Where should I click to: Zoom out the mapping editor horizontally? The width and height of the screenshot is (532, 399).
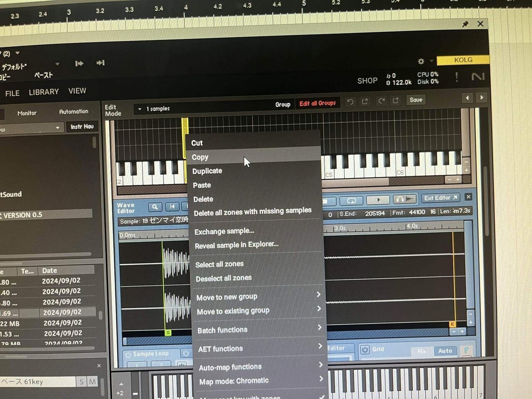pos(450,180)
